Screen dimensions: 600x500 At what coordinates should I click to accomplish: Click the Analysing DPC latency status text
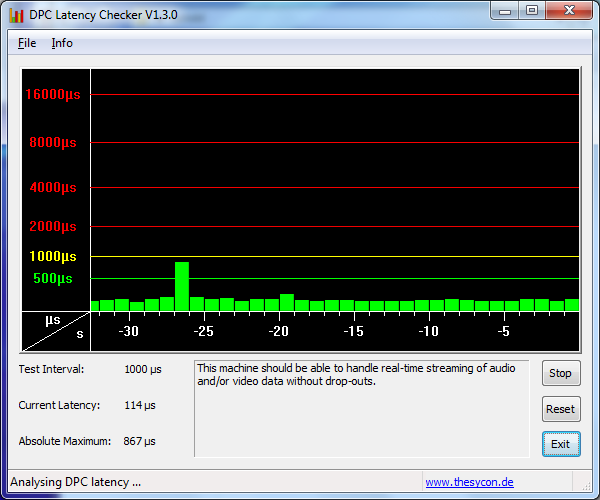click(75, 482)
